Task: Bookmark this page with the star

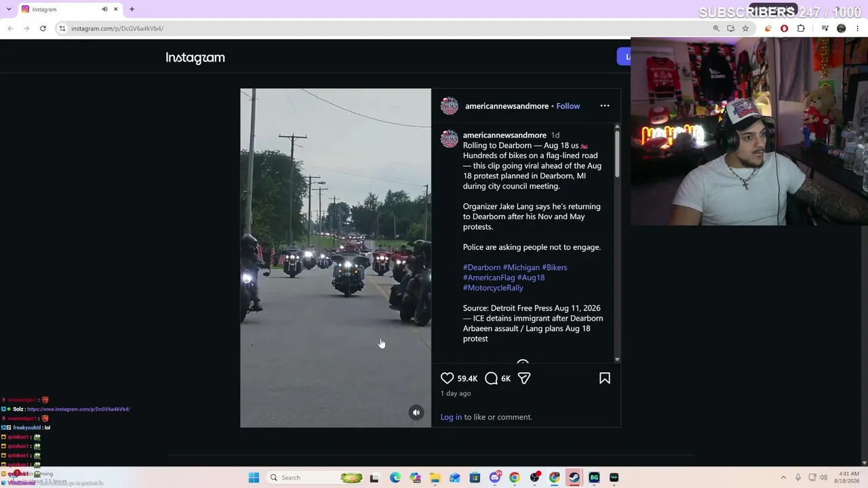Action: [x=745, y=28]
